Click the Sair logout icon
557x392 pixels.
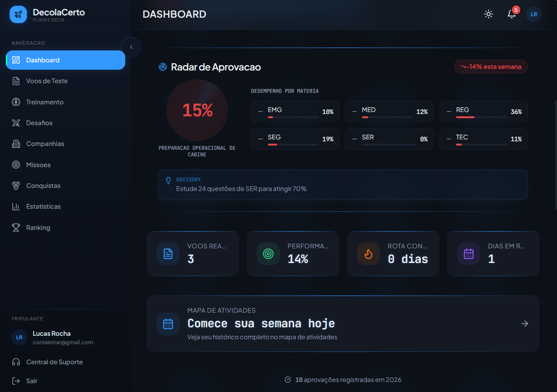click(x=16, y=381)
